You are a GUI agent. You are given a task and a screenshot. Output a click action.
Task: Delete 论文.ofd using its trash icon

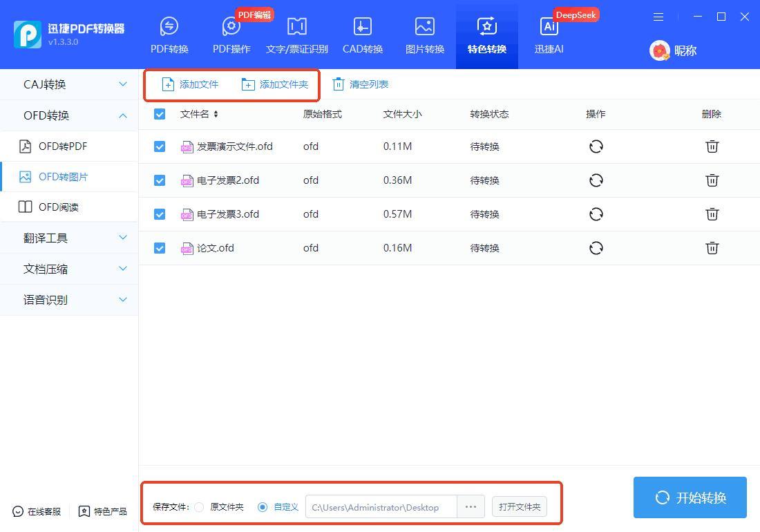712,248
